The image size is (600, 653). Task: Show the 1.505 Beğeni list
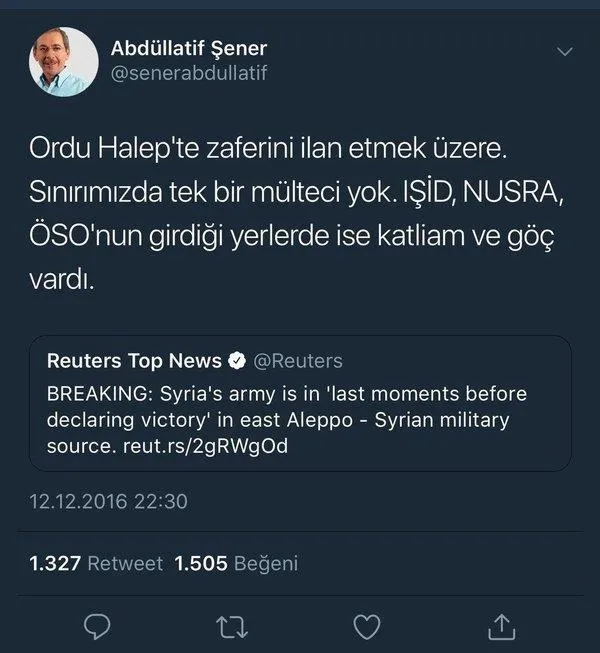tap(236, 563)
